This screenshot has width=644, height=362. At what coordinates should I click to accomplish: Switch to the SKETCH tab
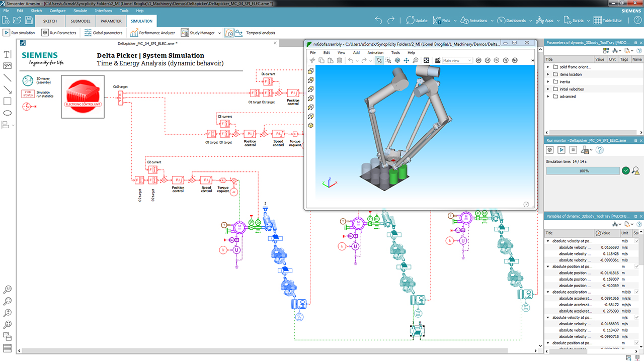(49, 21)
